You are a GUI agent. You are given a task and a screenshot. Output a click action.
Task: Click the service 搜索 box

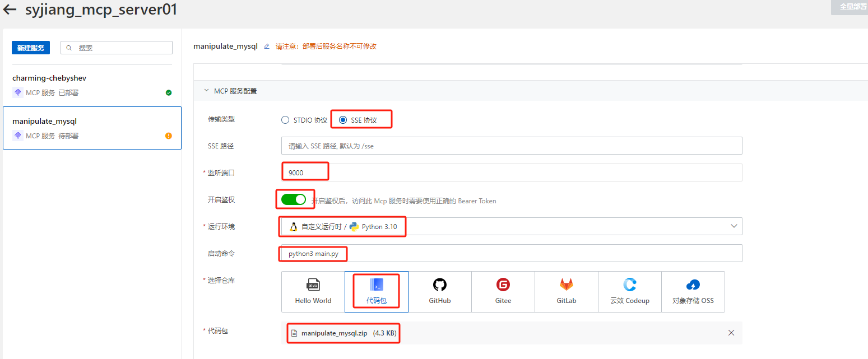(x=116, y=48)
